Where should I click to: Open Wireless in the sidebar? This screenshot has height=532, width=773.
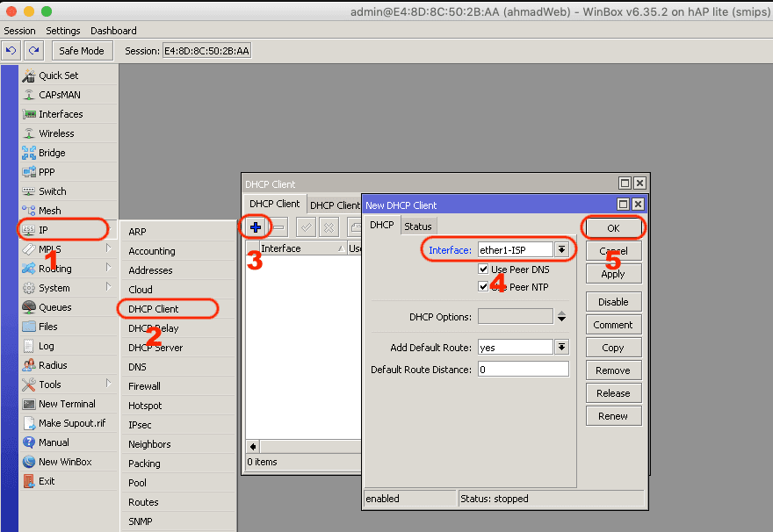click(69, 133)
